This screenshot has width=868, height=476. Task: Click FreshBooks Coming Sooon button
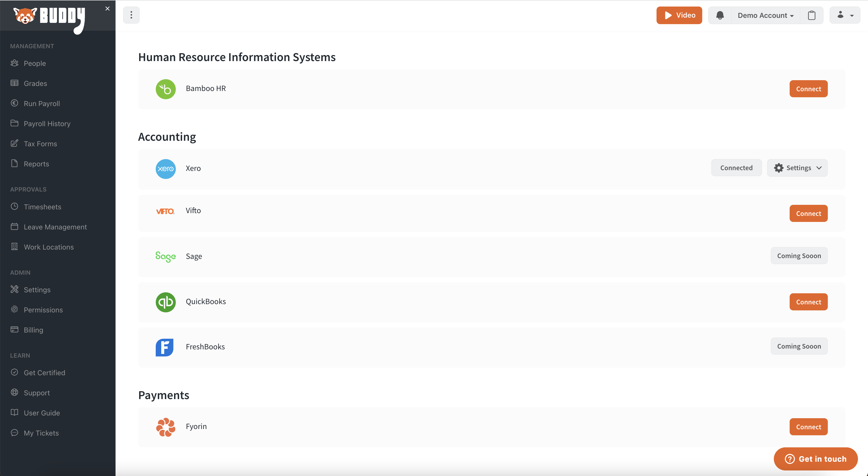tap(799, 346)
